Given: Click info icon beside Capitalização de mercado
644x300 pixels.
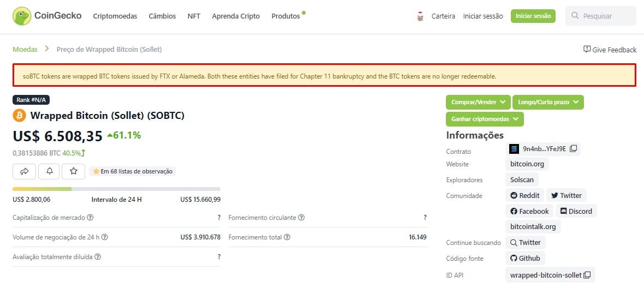Looking at the screenshot, I should tap(90, 218).
